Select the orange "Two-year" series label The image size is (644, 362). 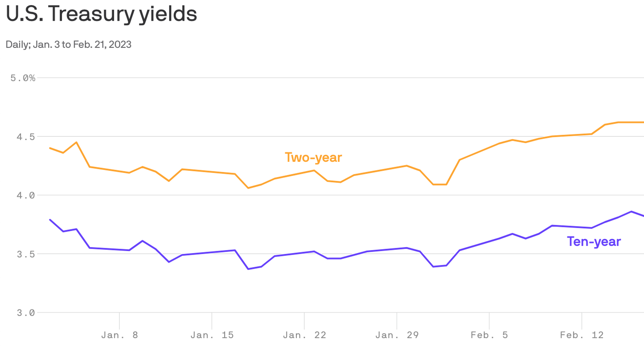pyautogui.click(x=313, y=158)
